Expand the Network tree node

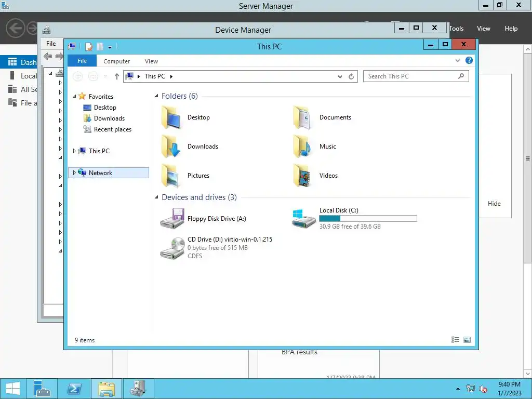(x=74, y=172)
